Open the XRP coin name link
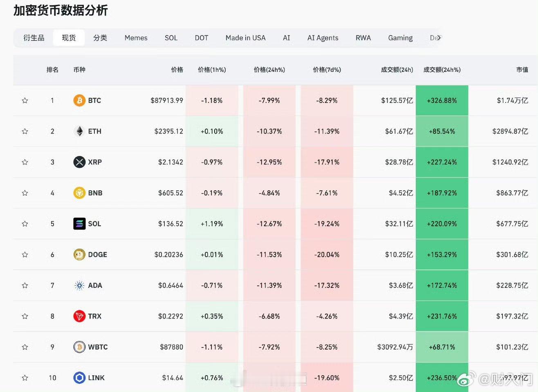The width and height of the screenshot is (538, 392). (x=95, y=162)
